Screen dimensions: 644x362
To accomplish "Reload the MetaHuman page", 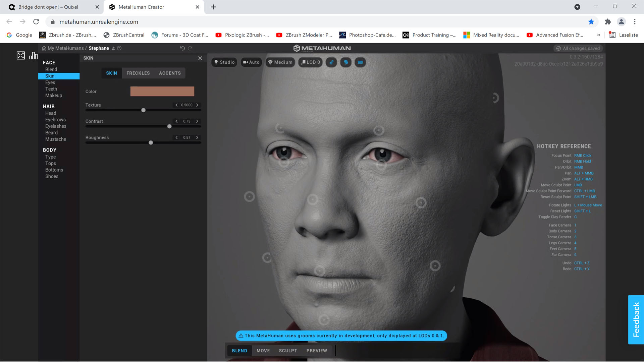I will click(36, 22).
